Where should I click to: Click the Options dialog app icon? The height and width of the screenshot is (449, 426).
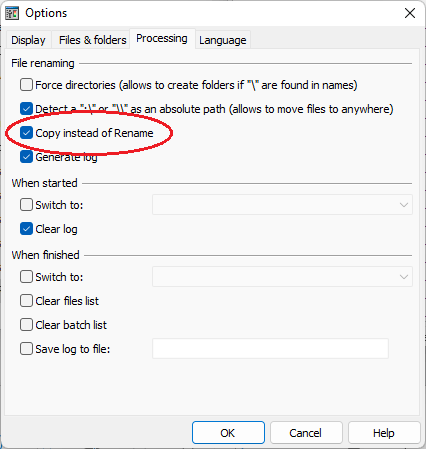(12, 13)
